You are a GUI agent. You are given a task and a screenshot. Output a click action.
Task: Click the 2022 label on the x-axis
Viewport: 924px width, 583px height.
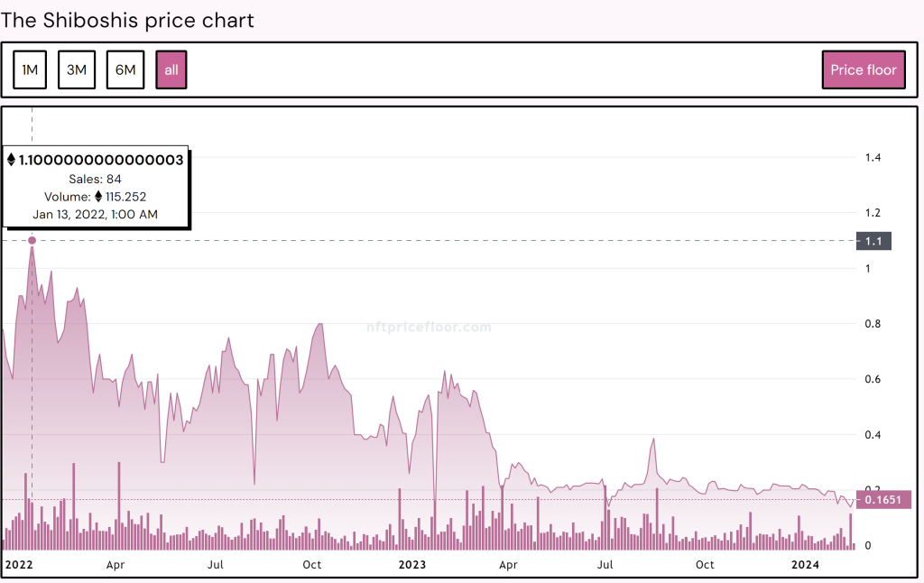click(20, 564)
